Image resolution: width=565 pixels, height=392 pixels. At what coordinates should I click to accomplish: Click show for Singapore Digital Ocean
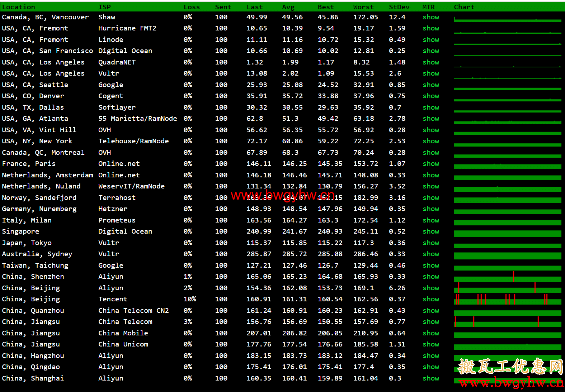(x=431, y=231)
